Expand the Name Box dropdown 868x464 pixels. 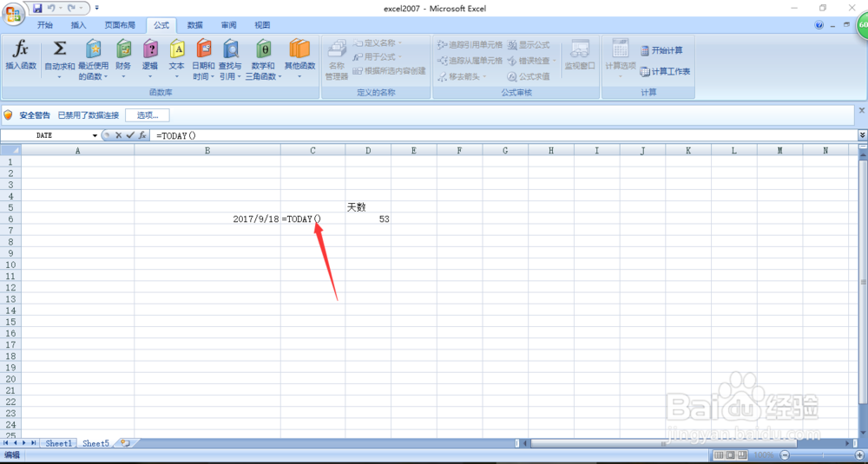(95, 135)
